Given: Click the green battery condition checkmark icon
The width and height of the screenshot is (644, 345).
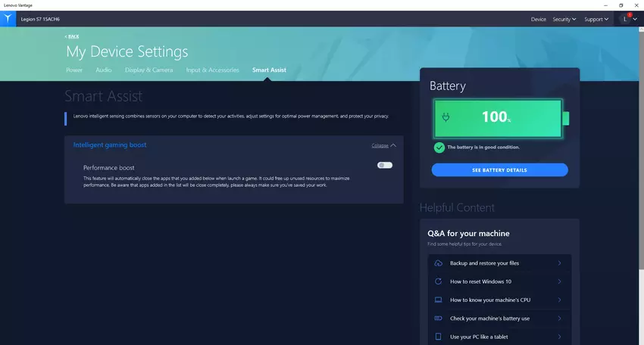Looking at the screenshot, I should 439,147.
